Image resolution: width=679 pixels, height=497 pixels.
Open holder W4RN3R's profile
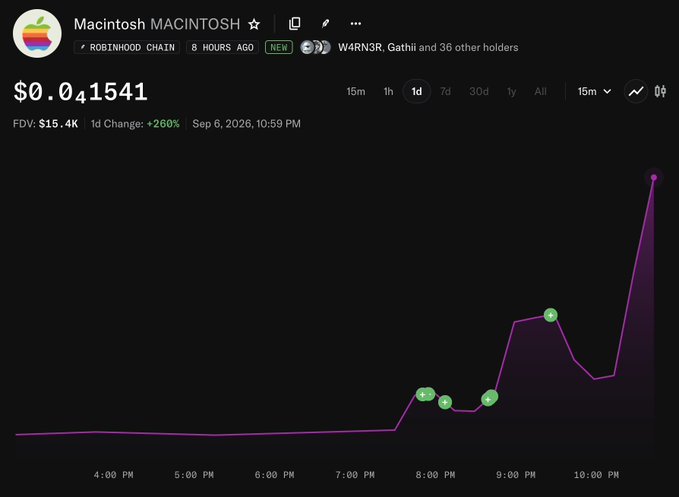tap(360, 47)
